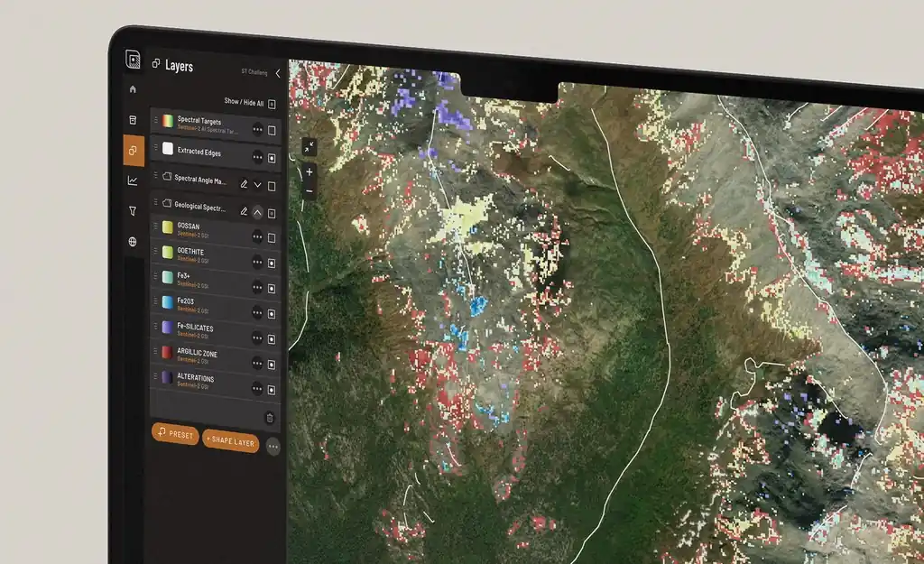The width and height of the screenshot is (924, 564).
Task: Open options menu for GOSSAN layer
Action: [x=257, y=237]
